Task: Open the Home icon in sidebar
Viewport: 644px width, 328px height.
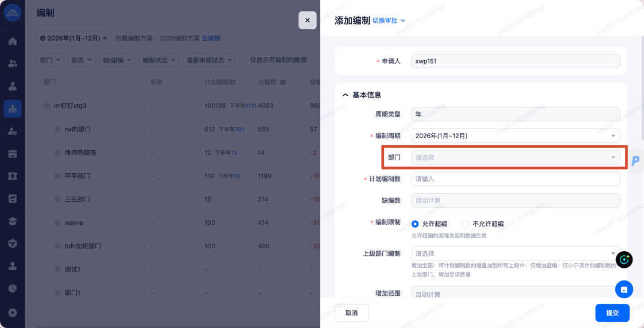Action: pyautogui.click(x=12, y=41)
